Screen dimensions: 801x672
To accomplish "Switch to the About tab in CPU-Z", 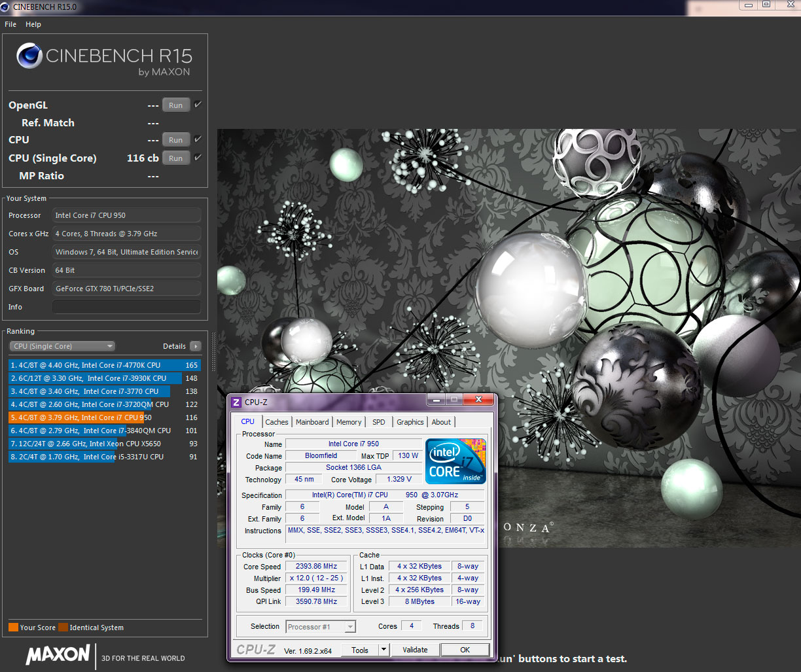I will (441, 422).
